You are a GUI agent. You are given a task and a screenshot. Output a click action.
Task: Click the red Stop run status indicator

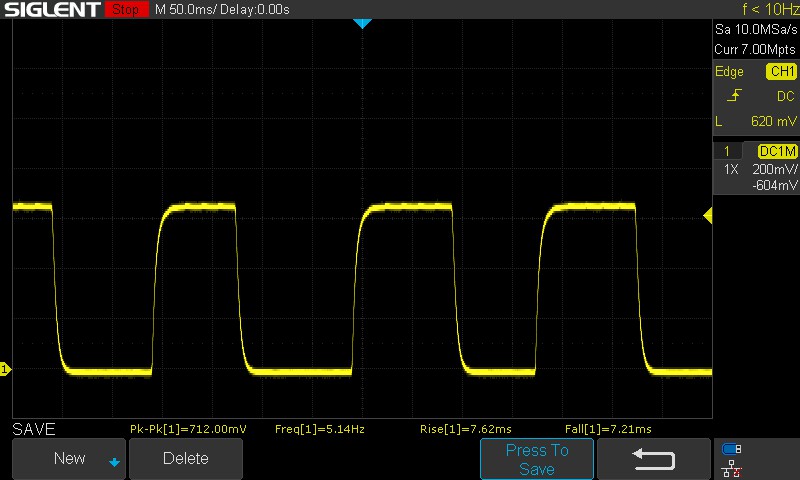(126, 9)
